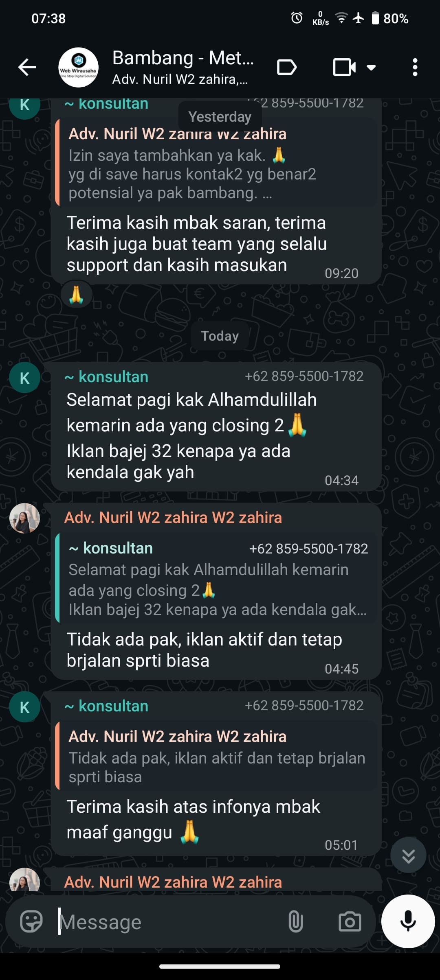Open the label tag icon in header
The width and height of the screenshot is (440, 980).
point(286,67)
